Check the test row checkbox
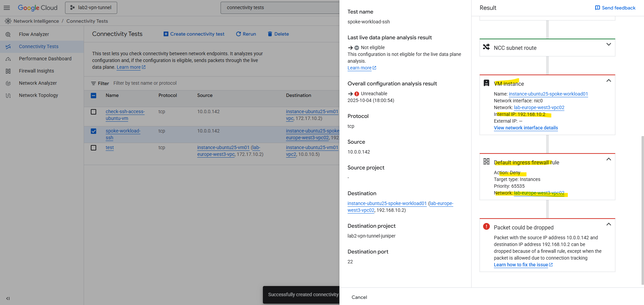The height and width of the screenshot is (305, 644). pos(94,148)
